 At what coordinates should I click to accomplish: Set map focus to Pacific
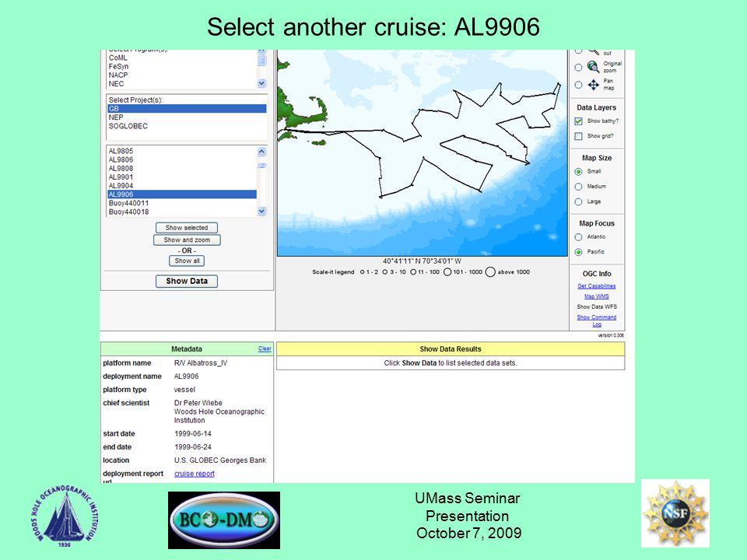pyautogui.click(x=578, y=252)
